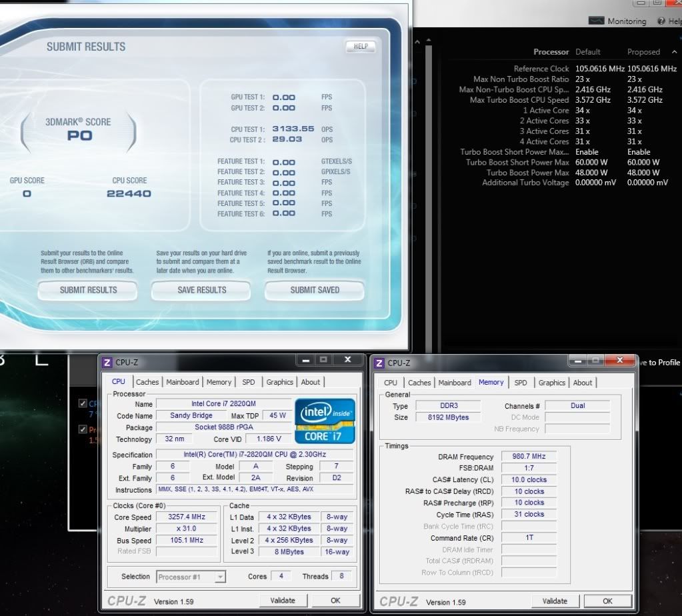The height and width of the screenshot is (616, 682).
Task: Open the Mainboard tab in right CPU-Z
Action: 455,383
